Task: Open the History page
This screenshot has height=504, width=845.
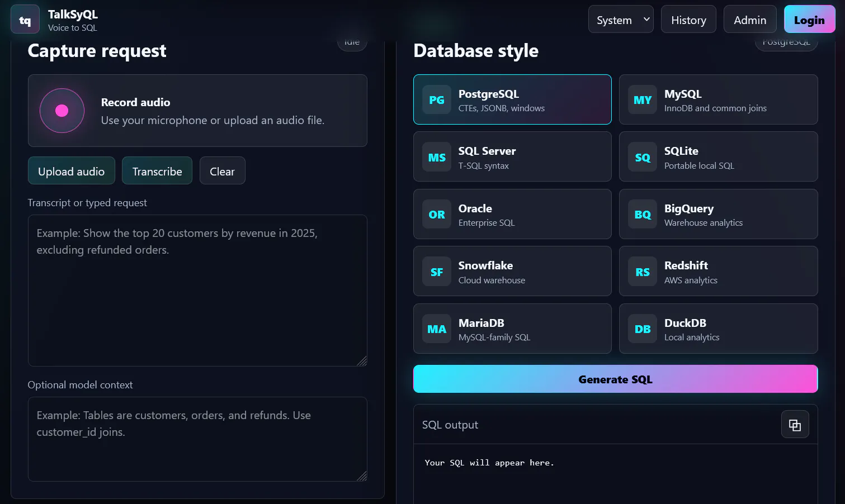Action: click(688, 20)
